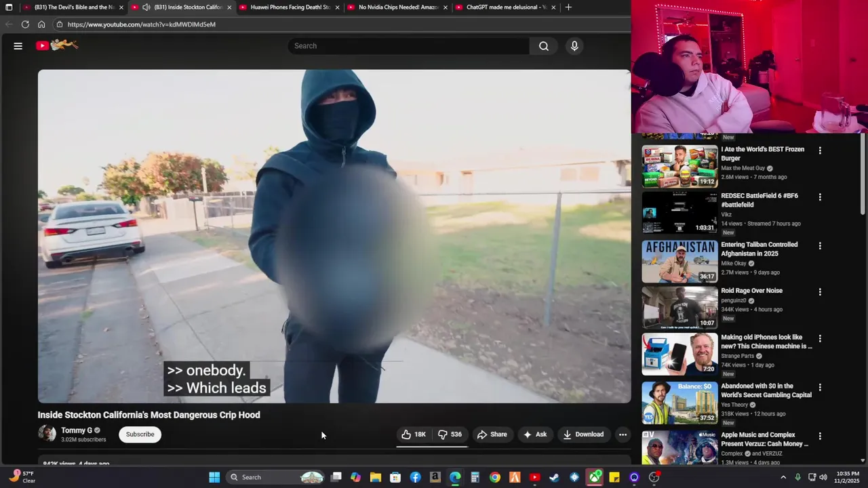Viewport: 868px width, 488px height.
Task: Open REDSEC BattleField 6 thumbnail
Action: point(679,213)
